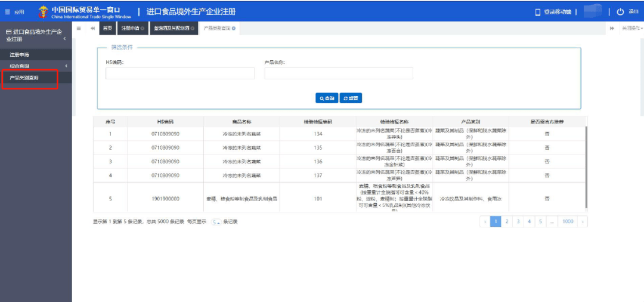Open 注册申请 in the sidebar

[19, 55]
